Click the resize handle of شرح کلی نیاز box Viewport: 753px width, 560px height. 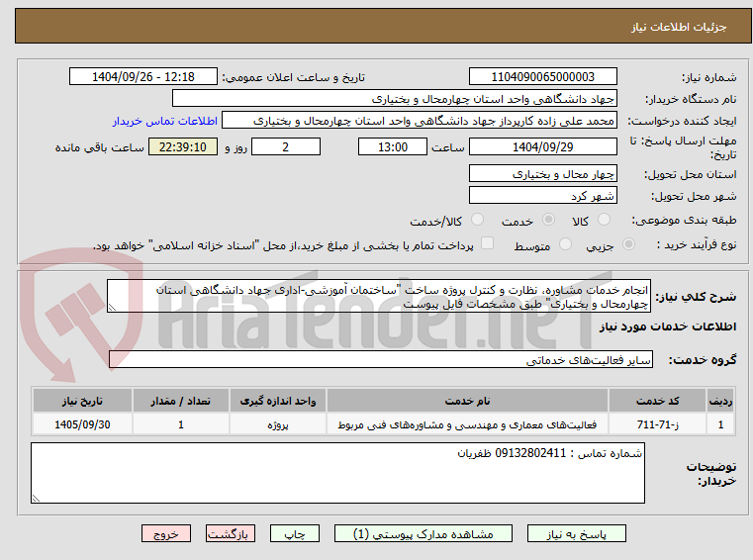pyautogui.click(x=113, y=308)
